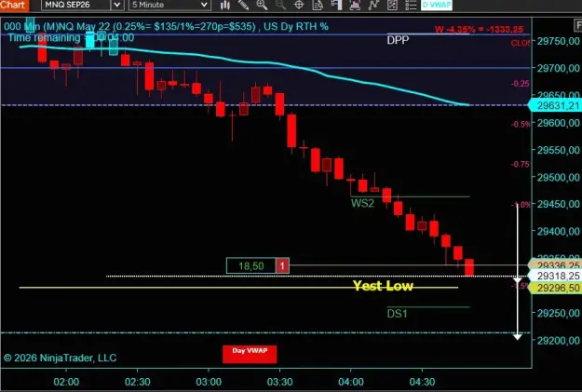Click the red W -4,35% weekly text
582x392 pixels.
pyautogui.click(x=479, y=29)
